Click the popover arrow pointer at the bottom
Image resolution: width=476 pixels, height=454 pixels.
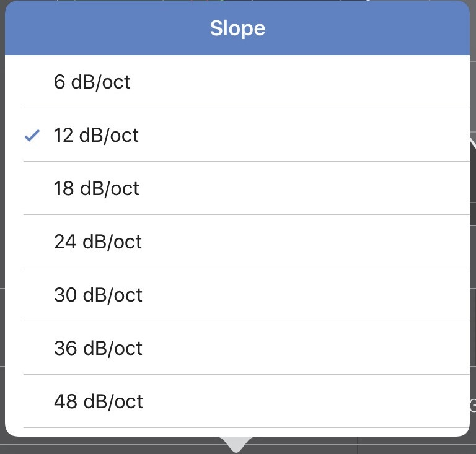pos(237,443)
